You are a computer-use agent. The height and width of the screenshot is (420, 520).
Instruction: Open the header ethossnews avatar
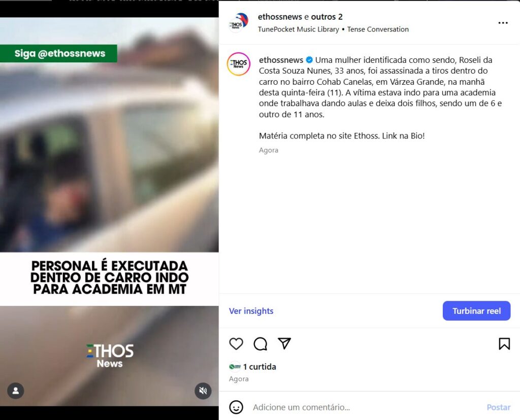tap(239, 22)
